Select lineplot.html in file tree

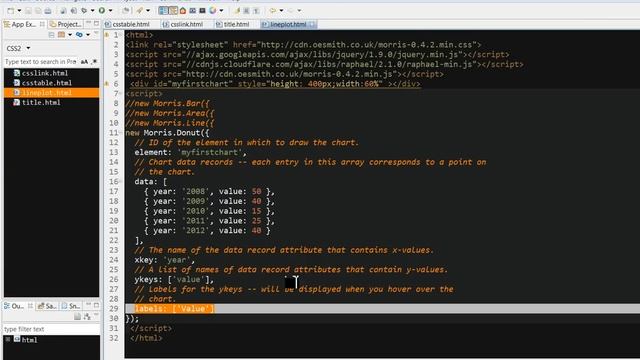click(51, 93)
